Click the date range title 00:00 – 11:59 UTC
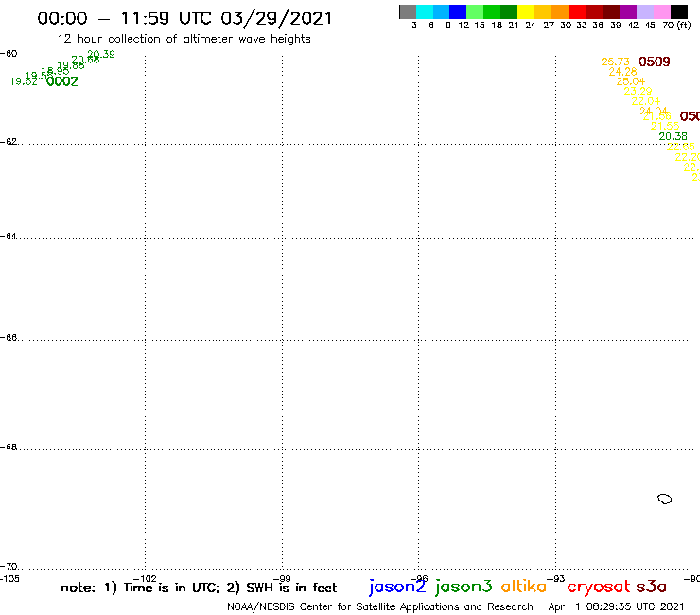 coord(184,18)
